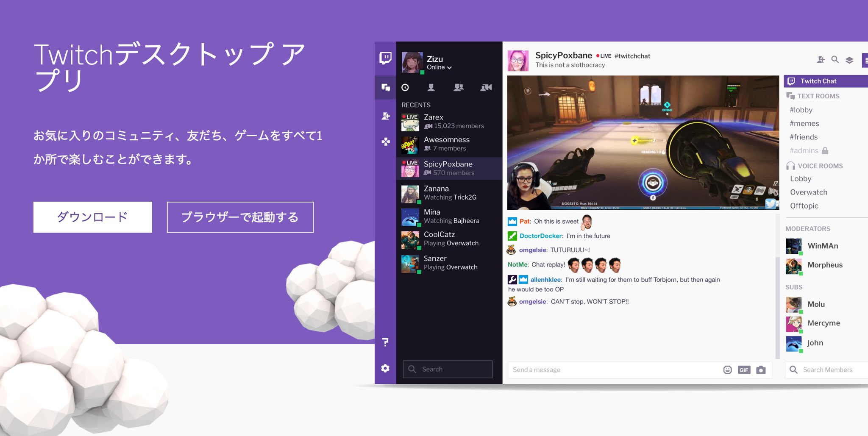Select the friends single person tab icon

(431, 87)
